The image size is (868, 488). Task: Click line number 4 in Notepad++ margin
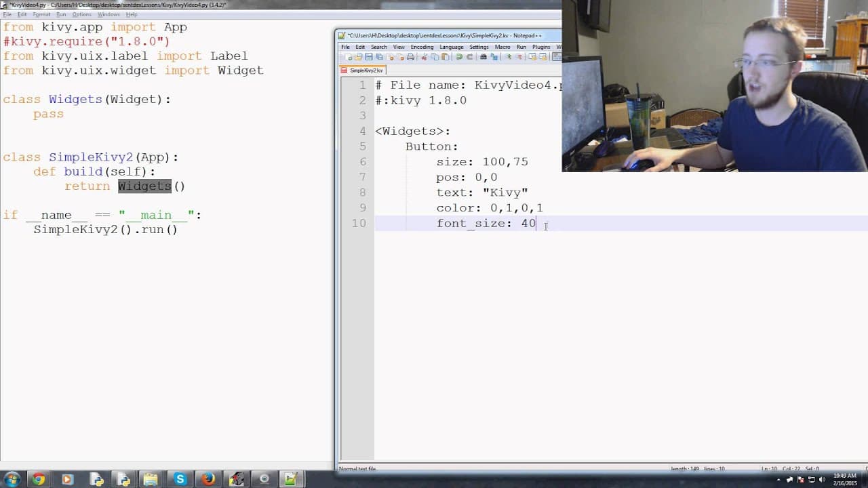click(362, 131)
